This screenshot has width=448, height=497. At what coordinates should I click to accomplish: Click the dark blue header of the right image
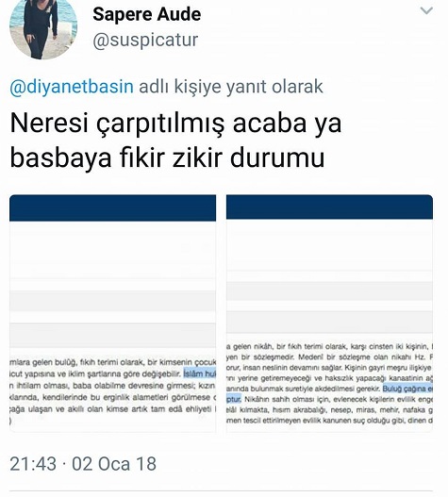click(329, 207)
